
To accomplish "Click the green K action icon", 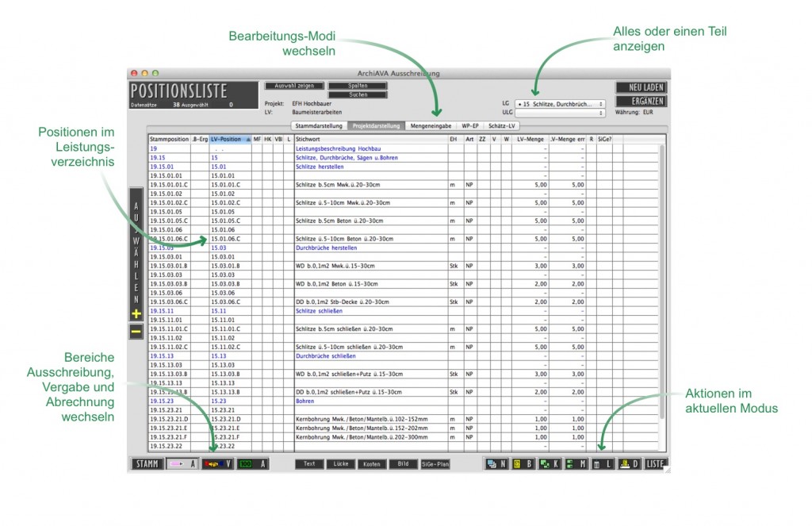I will tap(549, 464).
